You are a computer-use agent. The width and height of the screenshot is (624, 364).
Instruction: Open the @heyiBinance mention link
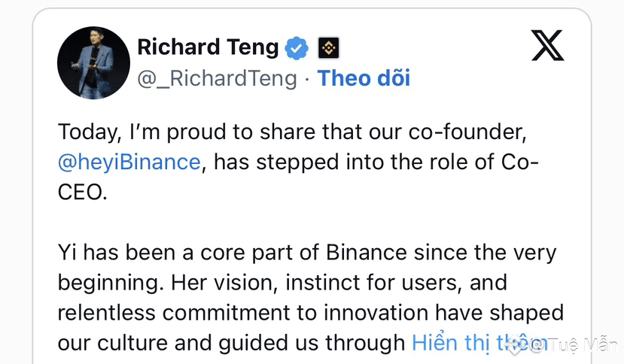pos(129,161)
